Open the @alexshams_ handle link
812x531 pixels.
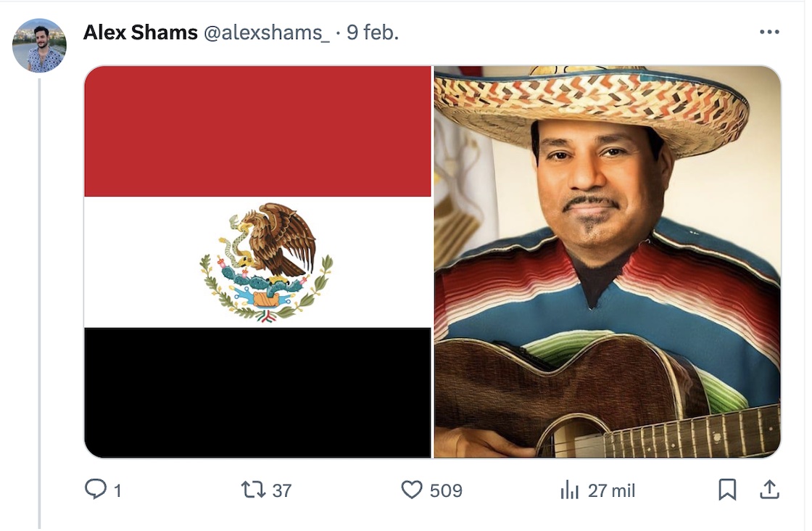(267, 33)
